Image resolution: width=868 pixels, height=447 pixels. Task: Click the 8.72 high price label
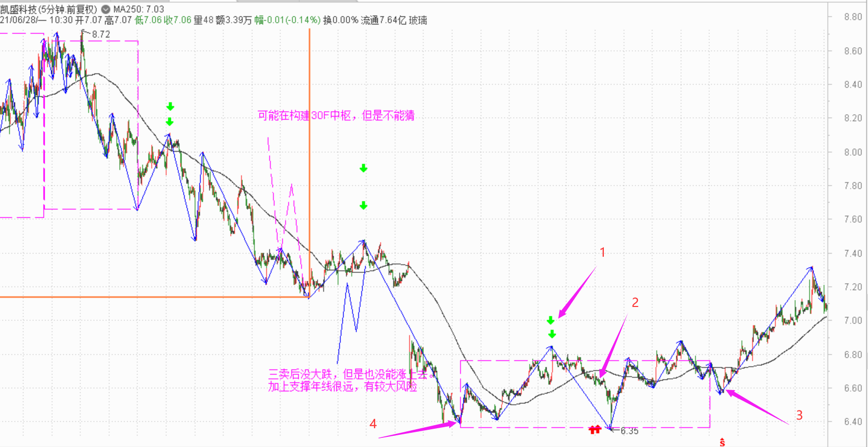[x=101, y=35]
